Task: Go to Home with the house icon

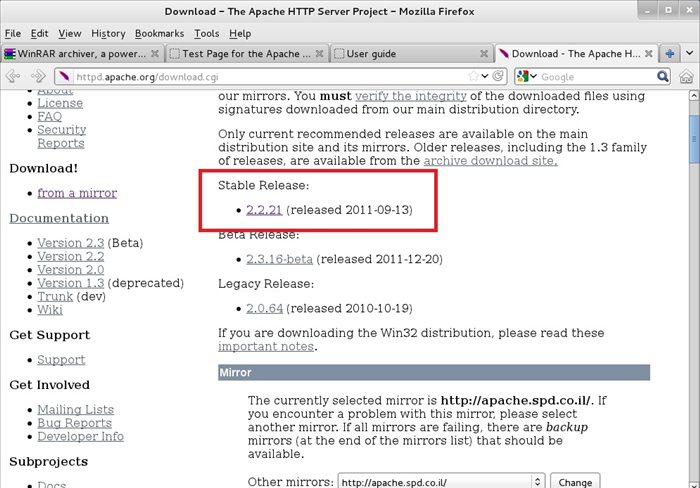Action: (x=686, y=76)
